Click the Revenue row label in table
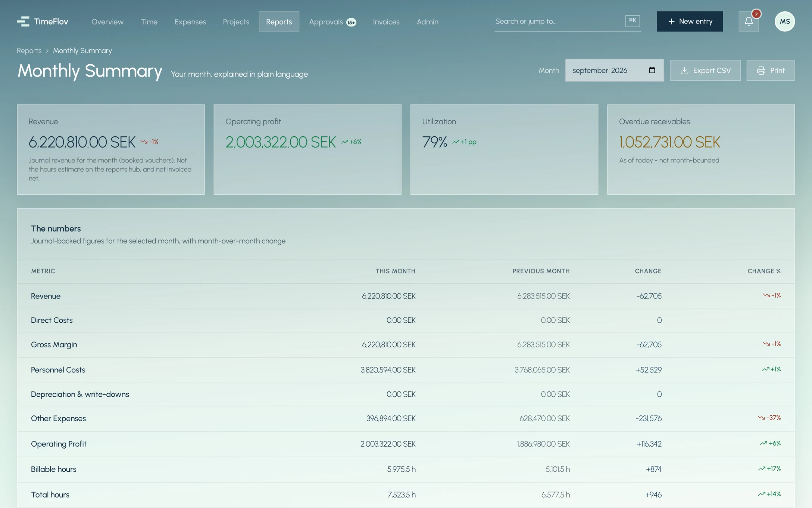This screenshot has width=812, height=508. (x=46, y=296)
